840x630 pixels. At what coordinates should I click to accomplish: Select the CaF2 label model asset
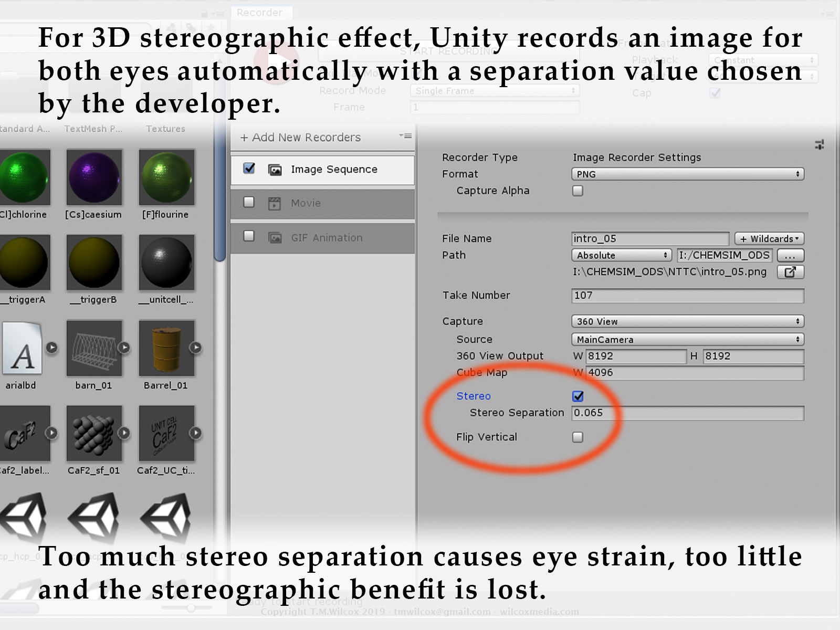[x=24, y=433]
